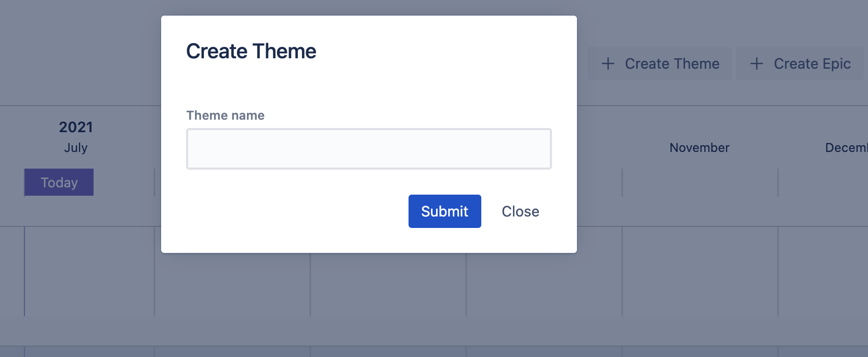868x357 pixels.
Task: Click the header cell below November label
Action: tap(700, 183)
